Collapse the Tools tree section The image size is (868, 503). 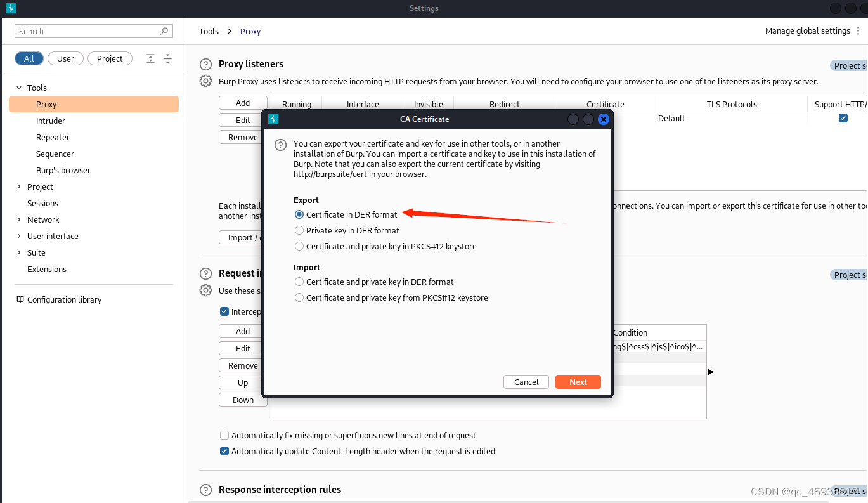pos(19,88)
